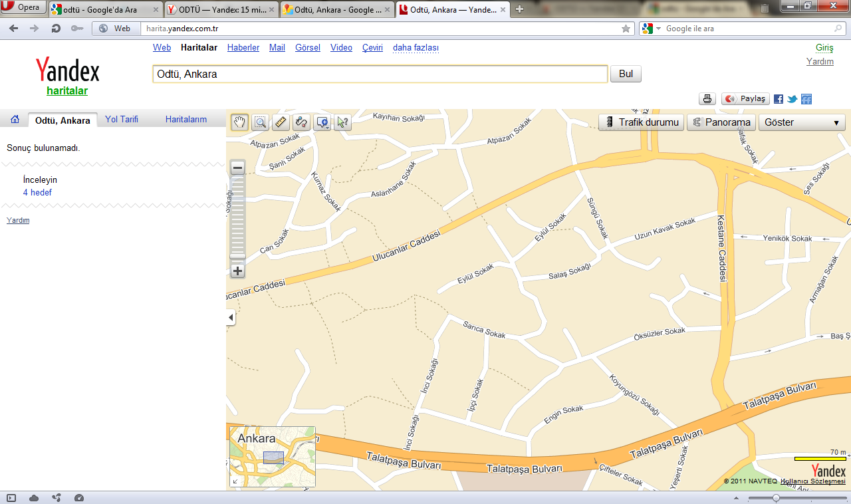The height and width of the screenshot is (504, 851).
Task: Select the hand pan tool on map
Action: [240, 122]
